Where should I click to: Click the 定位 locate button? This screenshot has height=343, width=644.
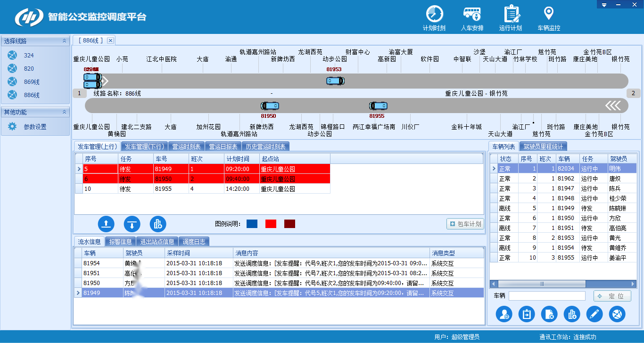(612, 296)
